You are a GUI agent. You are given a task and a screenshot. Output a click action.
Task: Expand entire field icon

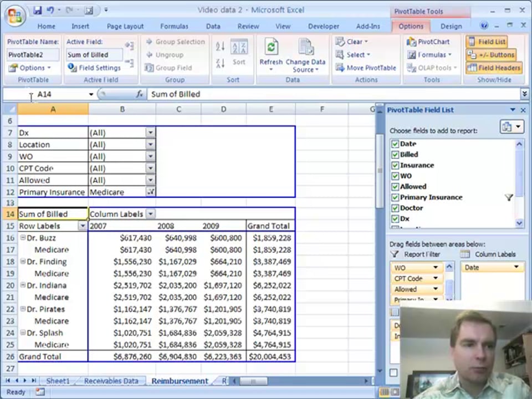(129, 45)
